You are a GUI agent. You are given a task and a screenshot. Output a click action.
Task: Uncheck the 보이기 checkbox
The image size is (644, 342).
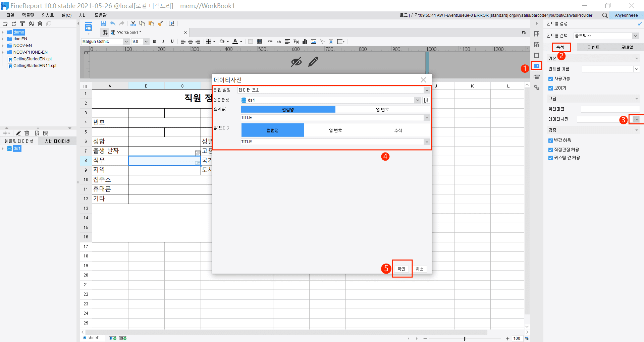click(x=550, y=88)
